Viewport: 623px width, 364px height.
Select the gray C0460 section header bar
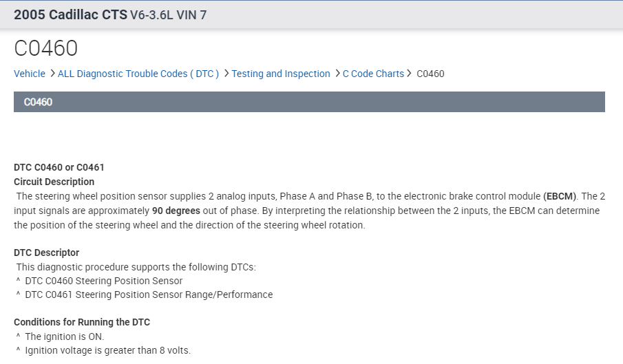pyautogui.click(x=309, y=102)
